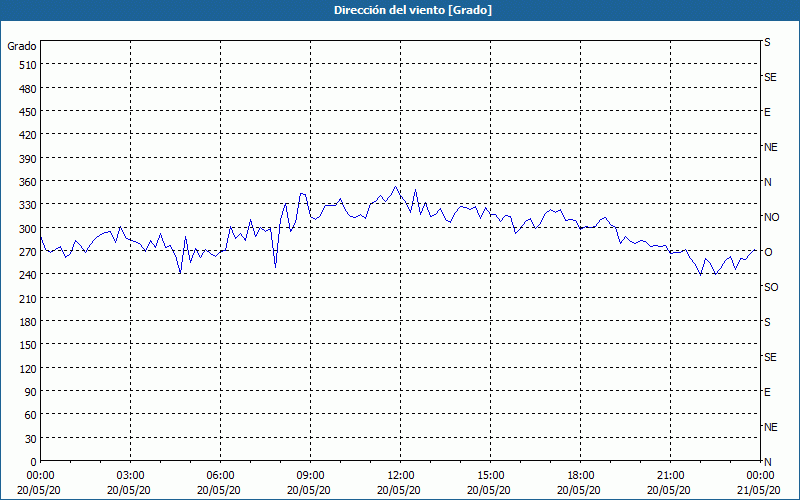The height and width of the screenshot is (500, 800).
Task: Click the "SE" compass label at 480
Action: (770, 78)
